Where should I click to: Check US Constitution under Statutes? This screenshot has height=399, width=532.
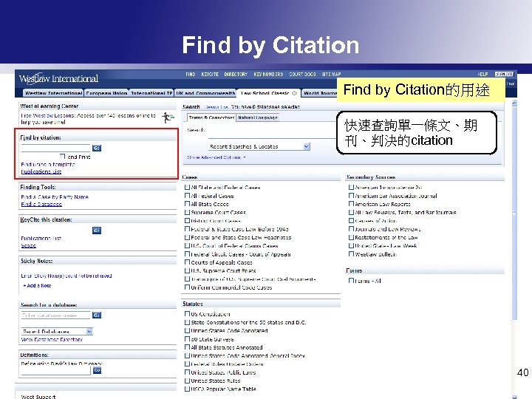click(x=187, y=314)
